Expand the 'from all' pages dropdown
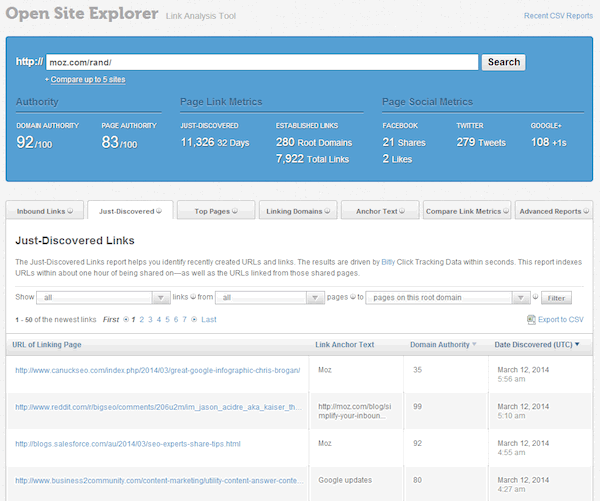Viewport: 600px width, 501px height. [269, 297]
